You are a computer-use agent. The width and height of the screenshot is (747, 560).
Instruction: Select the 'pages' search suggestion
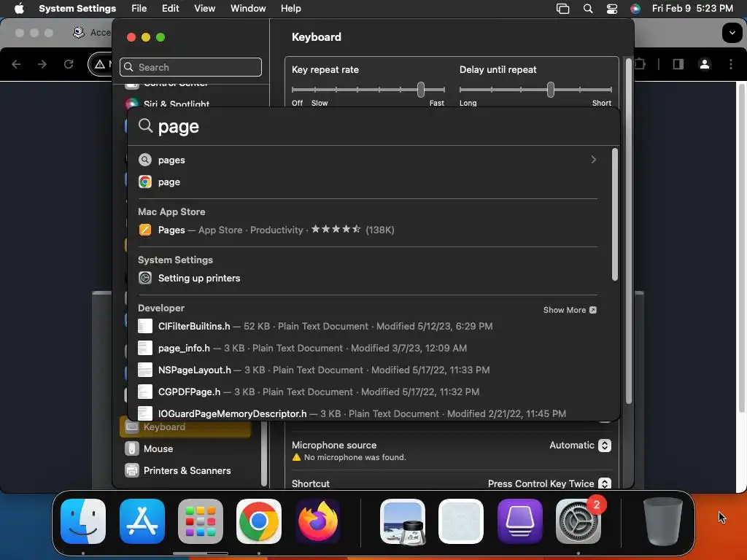coord(368,160)
